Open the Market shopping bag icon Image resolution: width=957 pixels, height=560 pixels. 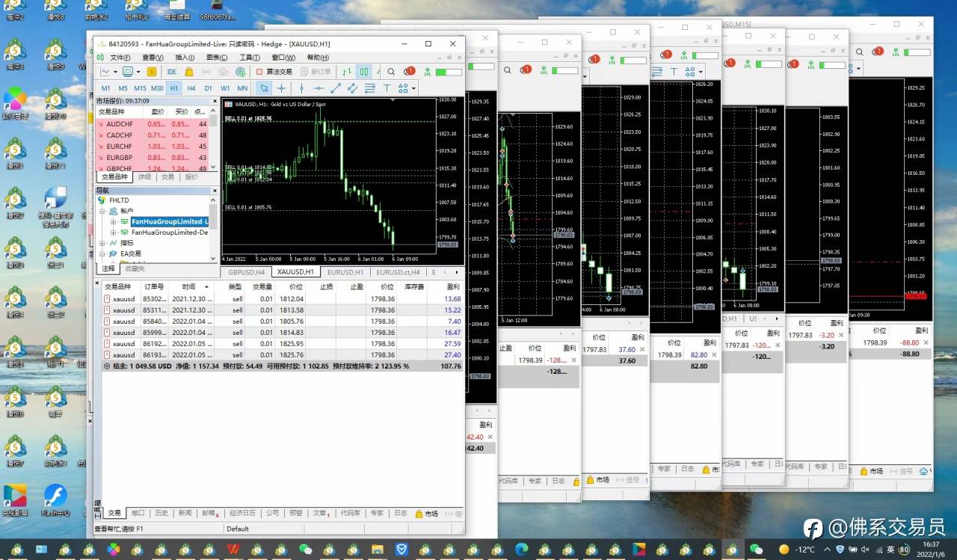pyautogui.click(x=189, y=72)
